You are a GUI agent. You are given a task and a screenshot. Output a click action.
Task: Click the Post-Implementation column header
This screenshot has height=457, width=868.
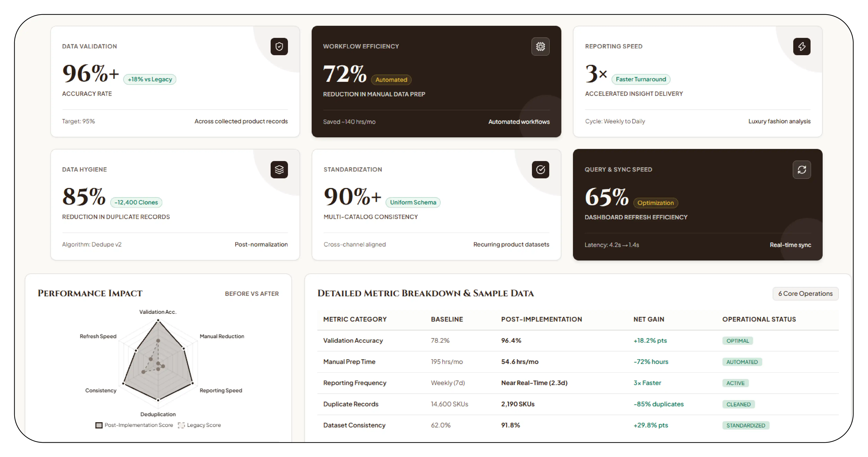(x=541, y=319)
